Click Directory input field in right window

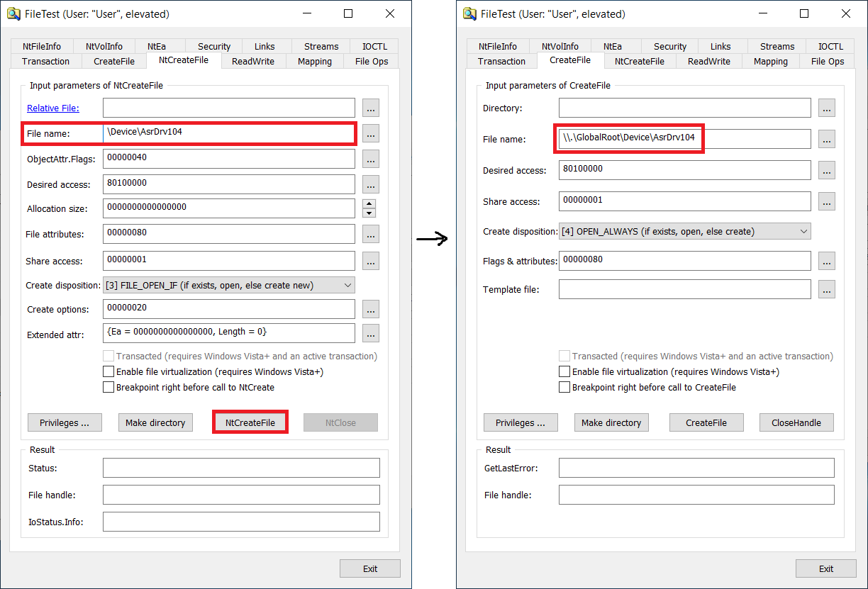point(685,108)
